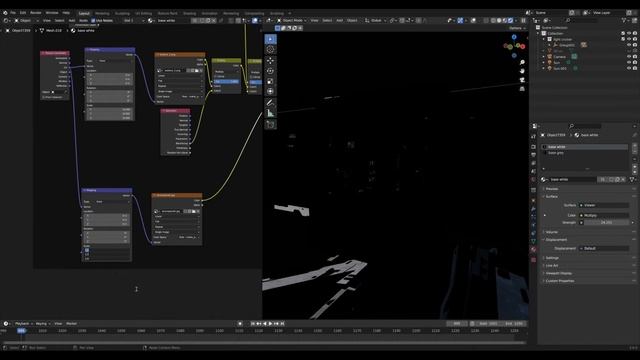The image size is (640, 360).
Task: Click the outliner filter funnel icon
Action: tap(624, 20)
